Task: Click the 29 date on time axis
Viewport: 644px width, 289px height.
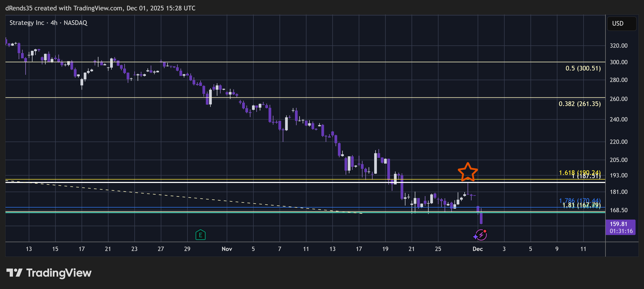Action: click(187, 249)
